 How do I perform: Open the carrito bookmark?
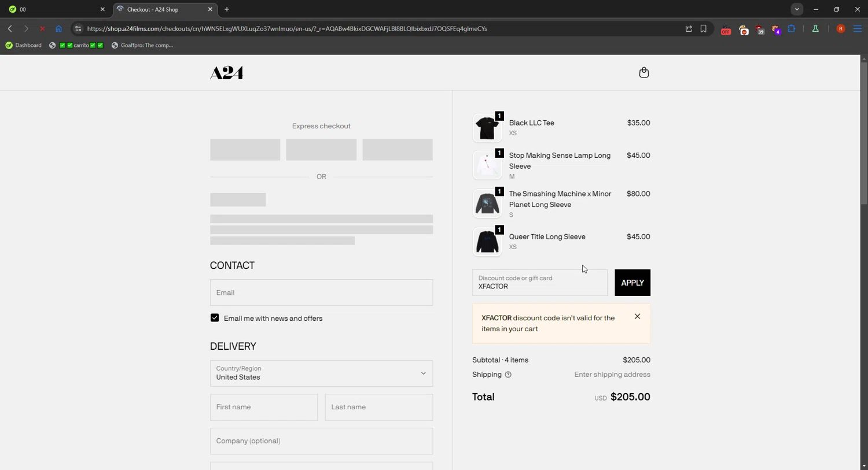click(x=76, y=45)
